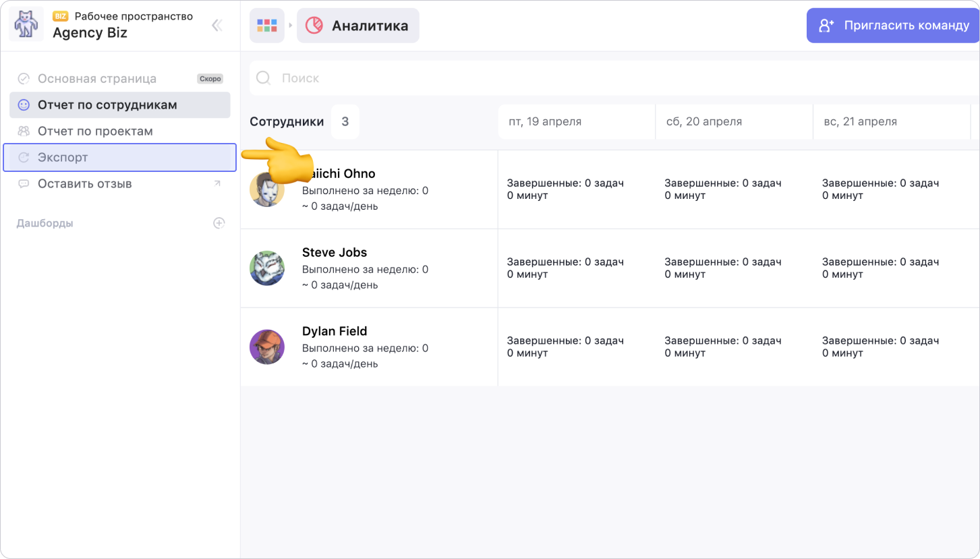The height and width of the screenshot is (559, 980).
Task: Click Оставить отзыв feedback link
Action: 84,184
